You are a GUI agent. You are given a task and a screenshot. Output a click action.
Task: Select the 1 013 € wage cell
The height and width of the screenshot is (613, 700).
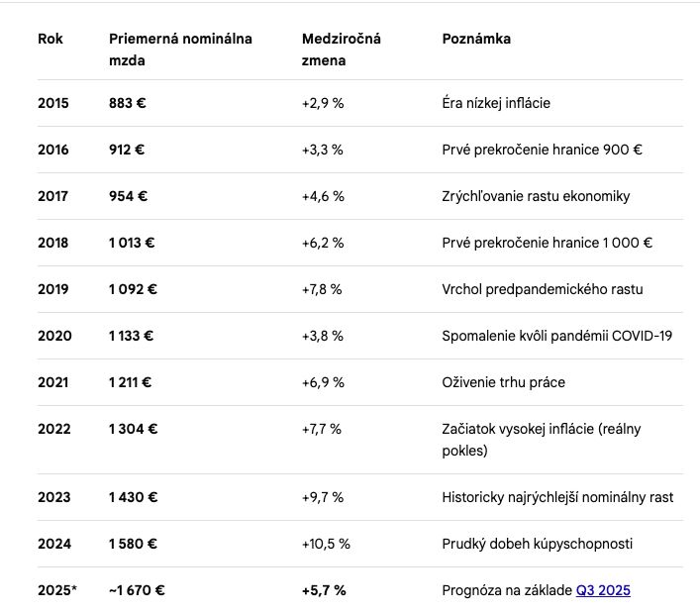tap(133, 243)
